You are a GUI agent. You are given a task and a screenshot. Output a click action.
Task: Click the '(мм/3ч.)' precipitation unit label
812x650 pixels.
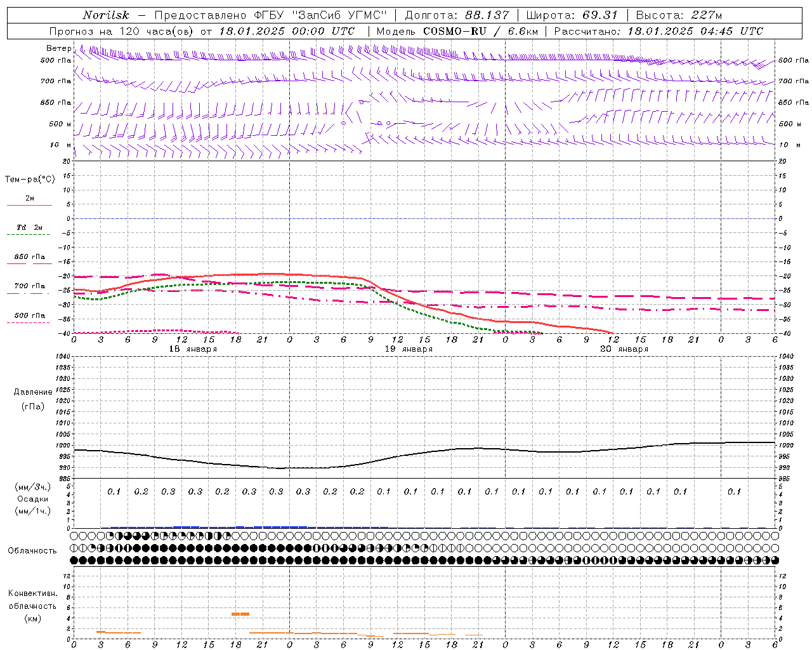33,487
